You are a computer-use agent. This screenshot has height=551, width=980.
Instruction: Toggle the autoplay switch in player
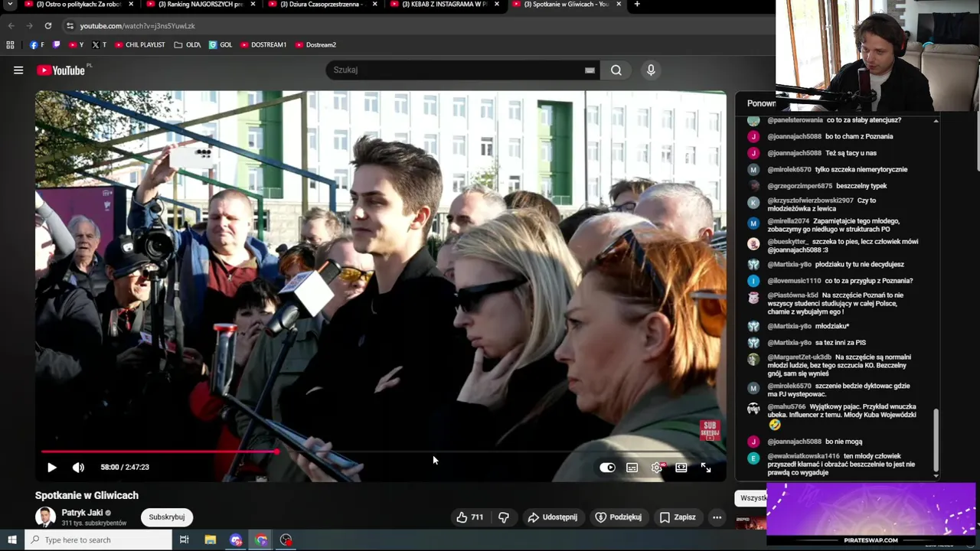click(x=607, y=468)
